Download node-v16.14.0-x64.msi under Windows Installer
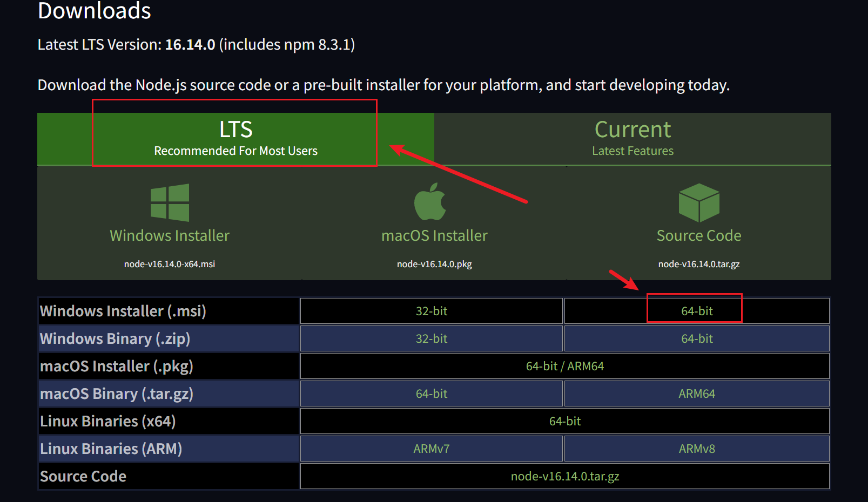868x502 pixels. 170,264
